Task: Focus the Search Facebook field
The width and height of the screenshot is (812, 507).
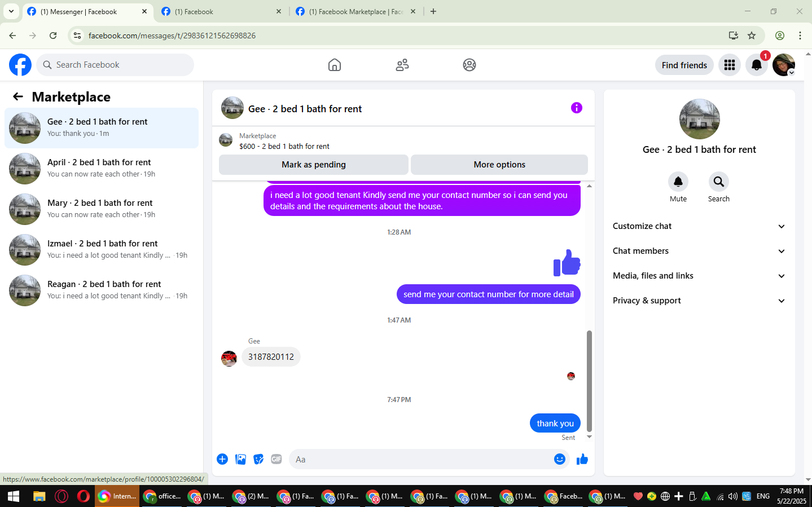Action: pyautogui.click(x=115, y=65)
